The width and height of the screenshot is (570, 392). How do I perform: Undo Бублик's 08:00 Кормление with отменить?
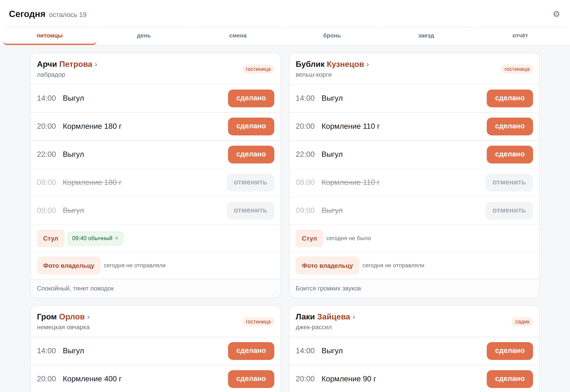coord(509,182)
